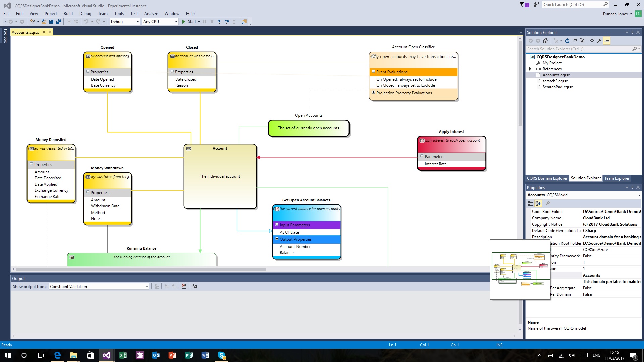Viewport: 644px width, 362px height.
Task: Click the Step Into debug icon
Action: (219, 22)
